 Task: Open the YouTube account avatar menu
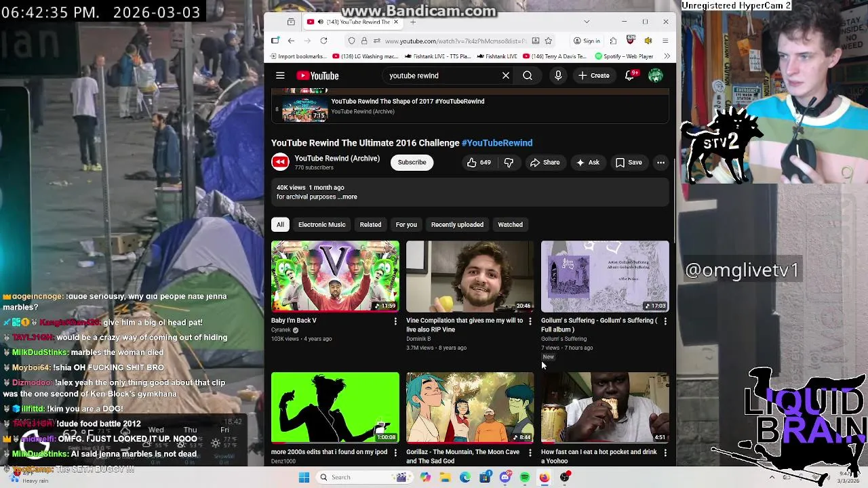tap(655, 76)
